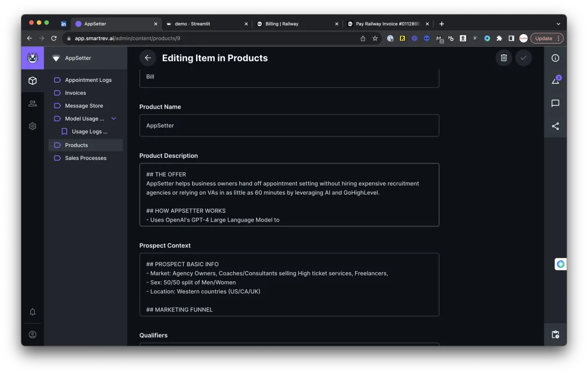Open the revisions icon with badge 2
This screenshot has width=588, height=374.
[556, 80]
